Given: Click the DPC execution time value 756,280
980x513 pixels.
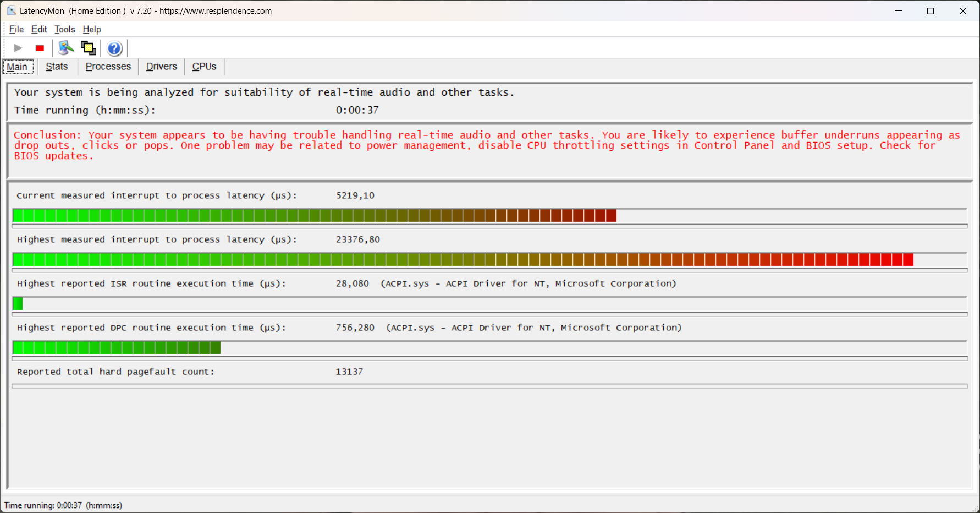Looking at the screenshot, I should coord(355,328).
